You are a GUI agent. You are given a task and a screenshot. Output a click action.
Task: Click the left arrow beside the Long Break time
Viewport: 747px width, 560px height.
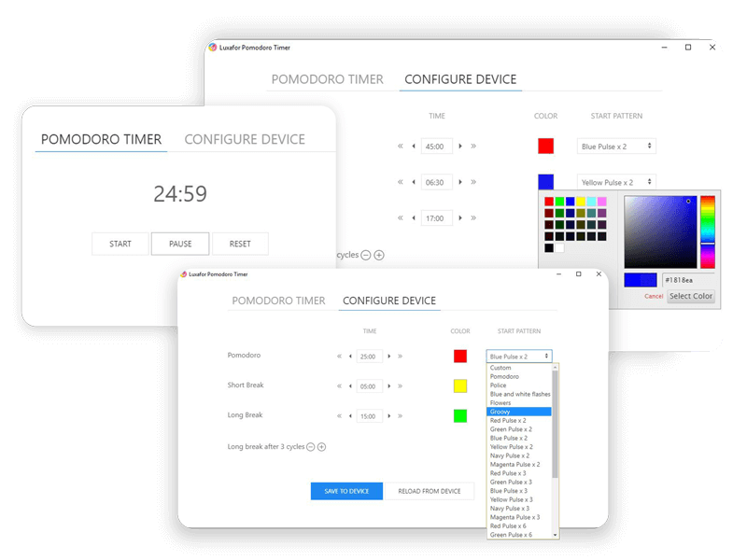coord(348,415)
